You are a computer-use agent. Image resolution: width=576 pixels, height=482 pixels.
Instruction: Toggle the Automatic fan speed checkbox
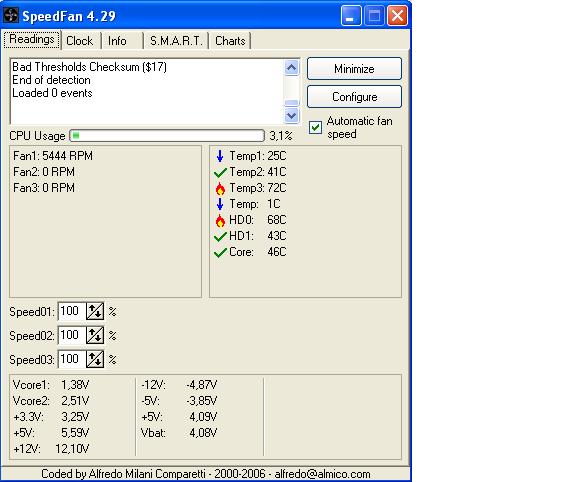click(x=315, y=127)
